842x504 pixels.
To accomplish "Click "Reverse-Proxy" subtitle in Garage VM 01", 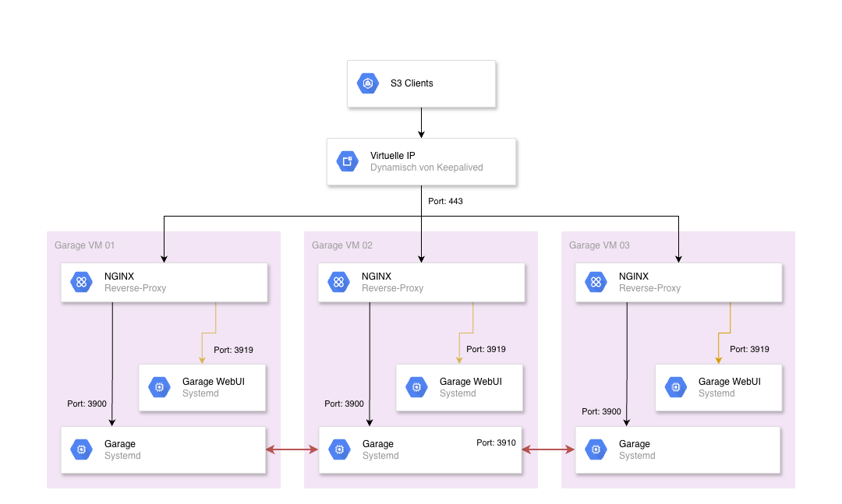I will click(x=136, y=288).
